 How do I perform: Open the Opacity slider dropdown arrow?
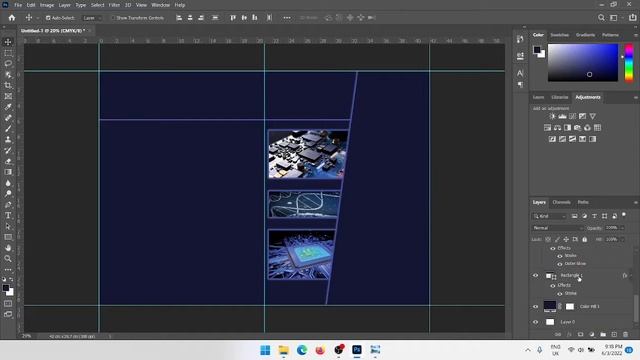click(x=622, y=228)
